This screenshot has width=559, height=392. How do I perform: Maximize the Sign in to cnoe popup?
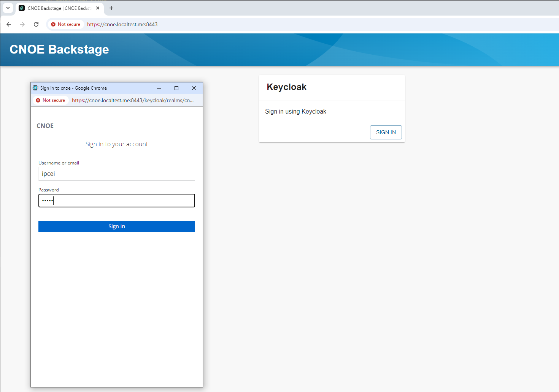click(176, 88)
